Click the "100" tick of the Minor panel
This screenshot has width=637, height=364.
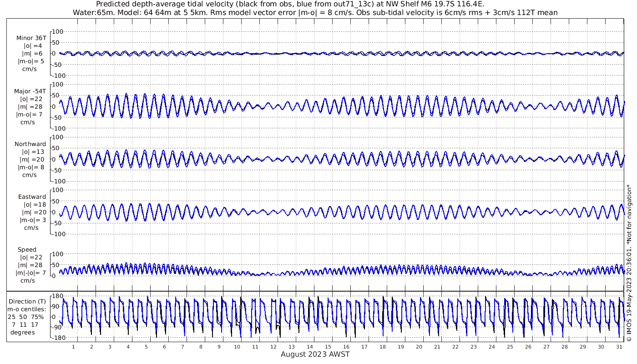click(x=58, y=31)
